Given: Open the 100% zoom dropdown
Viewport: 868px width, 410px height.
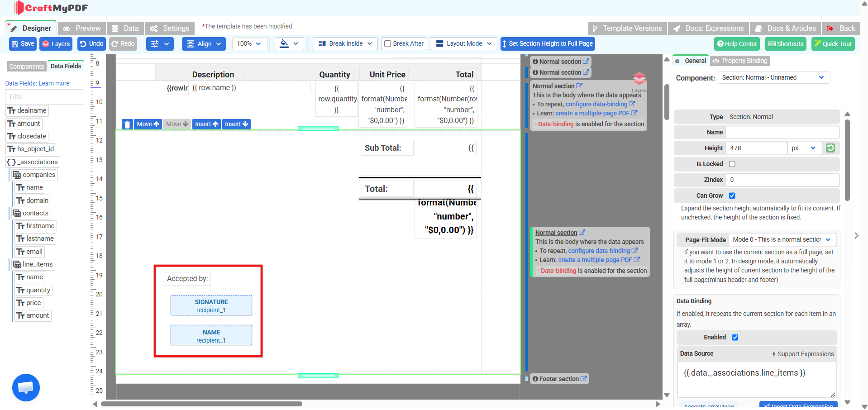Looking at the screenshot, I should point(249,43).
